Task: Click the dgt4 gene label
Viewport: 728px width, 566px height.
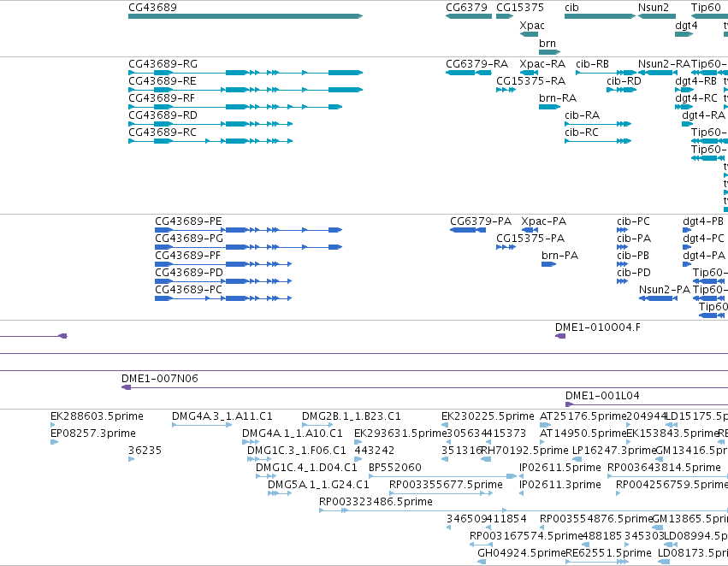Action: (686, 26)
